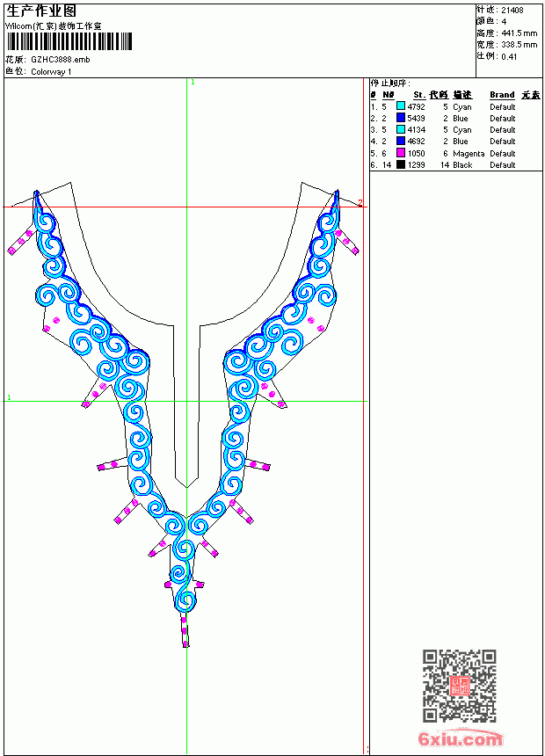
Task: Click the red stamp inside the QR code
Action: pos(460,686)
